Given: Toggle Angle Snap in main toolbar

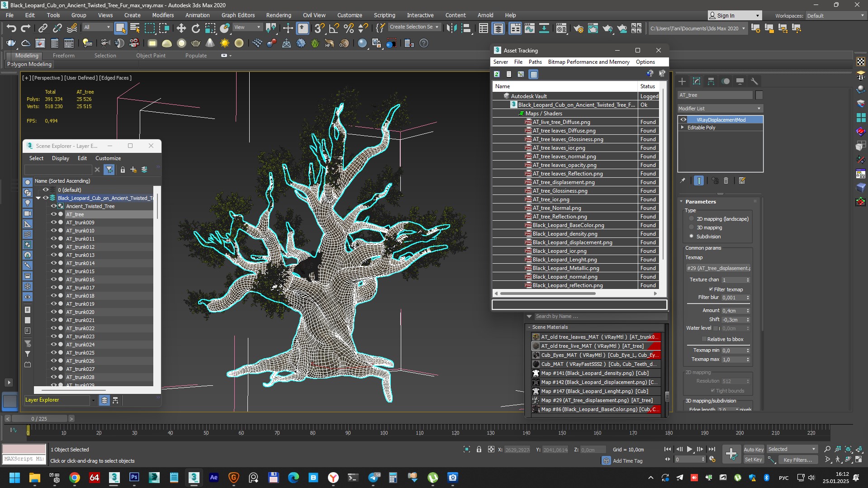Looking at the screenshot, I should coord(334,28).
